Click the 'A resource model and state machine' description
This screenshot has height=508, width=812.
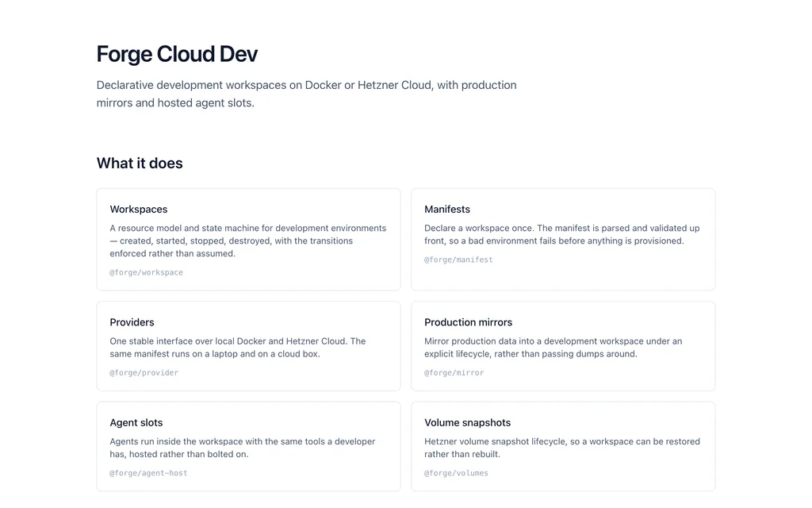pos(248,241)
